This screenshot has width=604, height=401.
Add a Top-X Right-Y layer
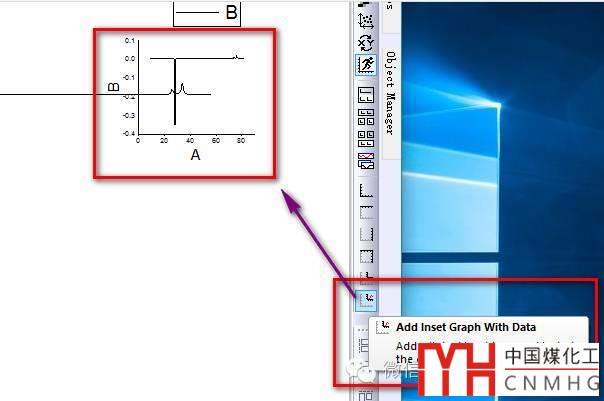[366, 256]
